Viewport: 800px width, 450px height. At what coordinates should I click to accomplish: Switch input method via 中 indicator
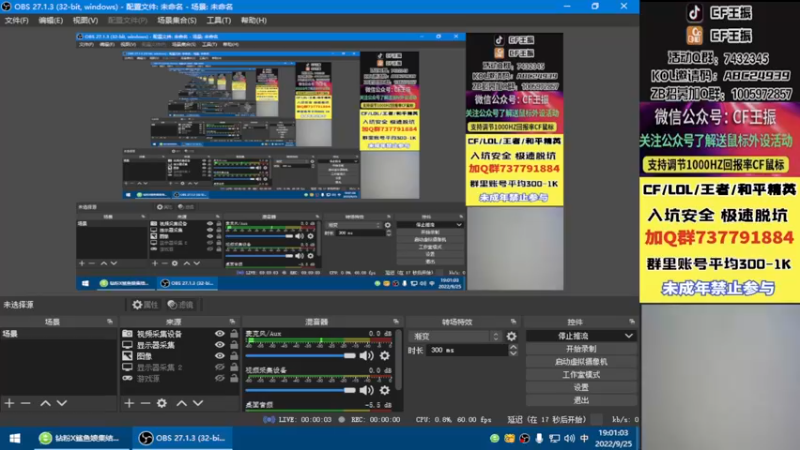point(585,438)
